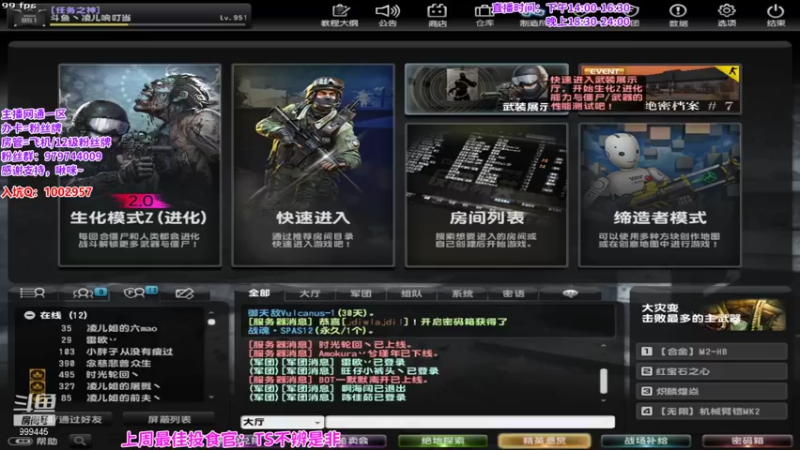
Task: Switch to the 全部 chat tab
Action: [259, 293]
